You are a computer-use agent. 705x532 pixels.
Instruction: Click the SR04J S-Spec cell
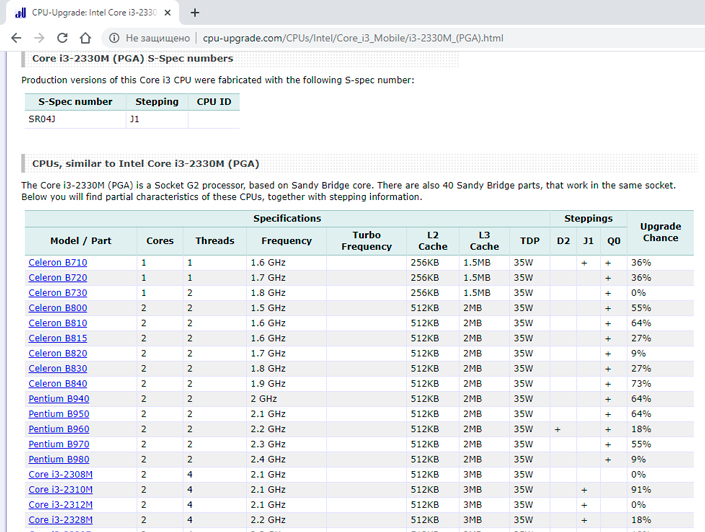click(75, 119)
